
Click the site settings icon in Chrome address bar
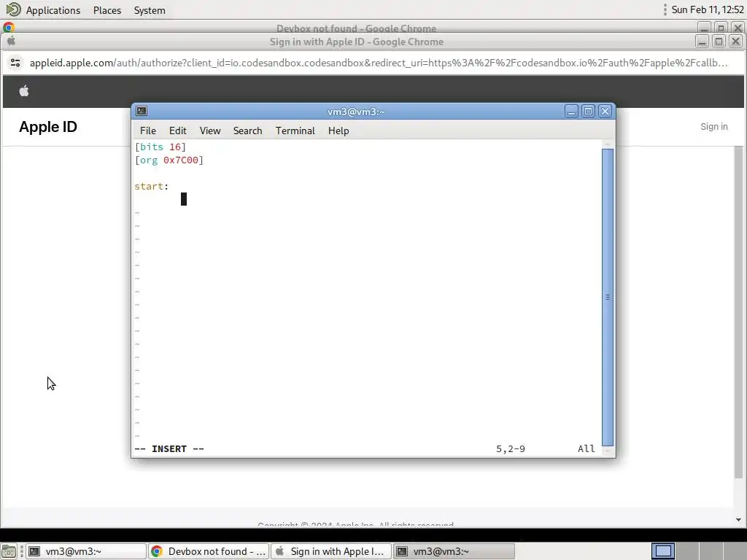tap(15, 63)
